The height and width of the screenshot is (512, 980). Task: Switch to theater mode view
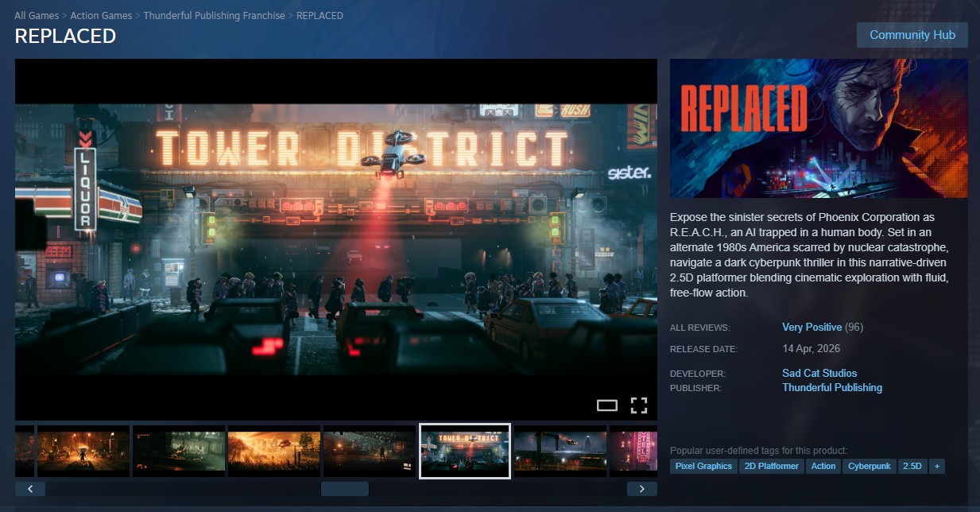[x=607, y=405]
